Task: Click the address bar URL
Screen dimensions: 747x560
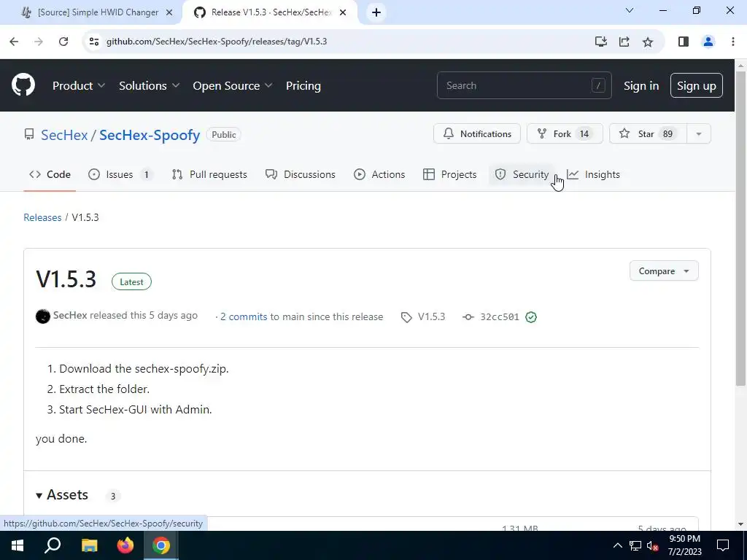Action: (216, 42)
